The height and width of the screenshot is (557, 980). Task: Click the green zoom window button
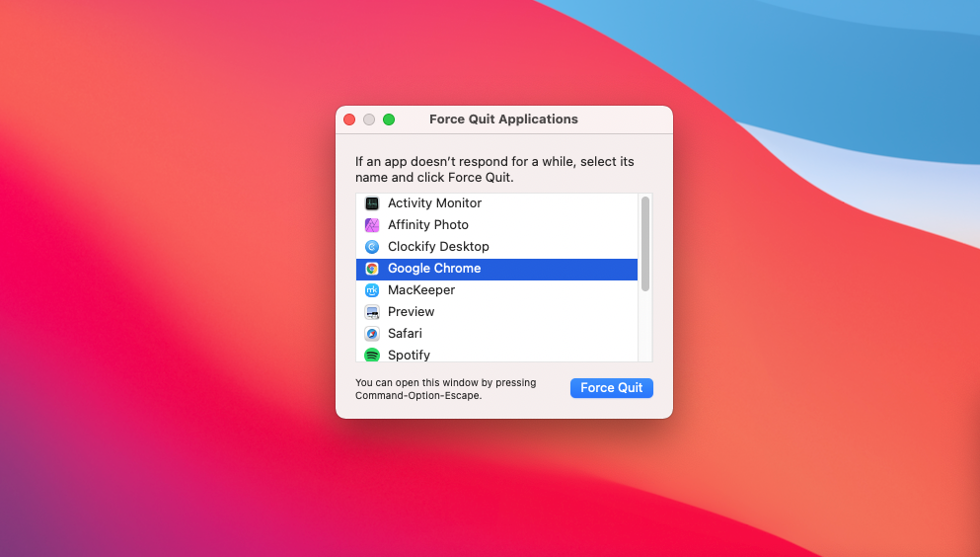389,119
